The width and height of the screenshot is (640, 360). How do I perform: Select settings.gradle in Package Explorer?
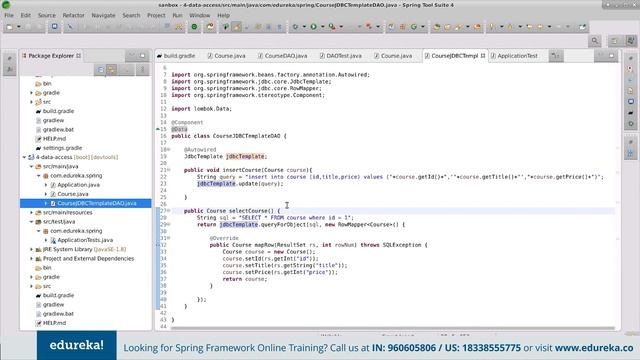click(62, 148)
